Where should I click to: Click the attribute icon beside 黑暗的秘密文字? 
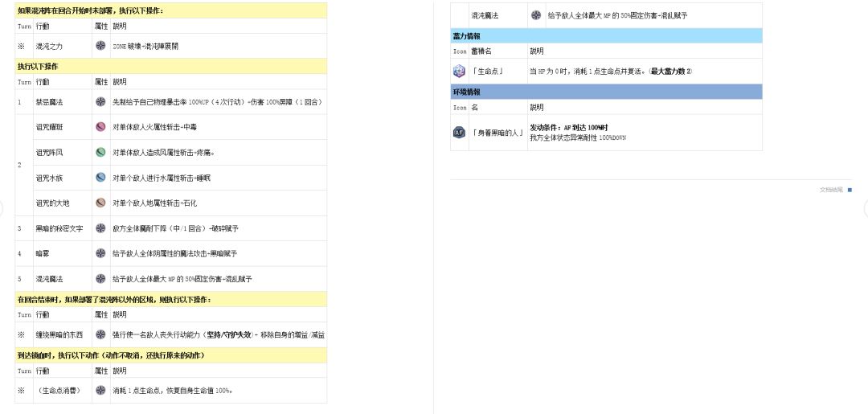100,228
